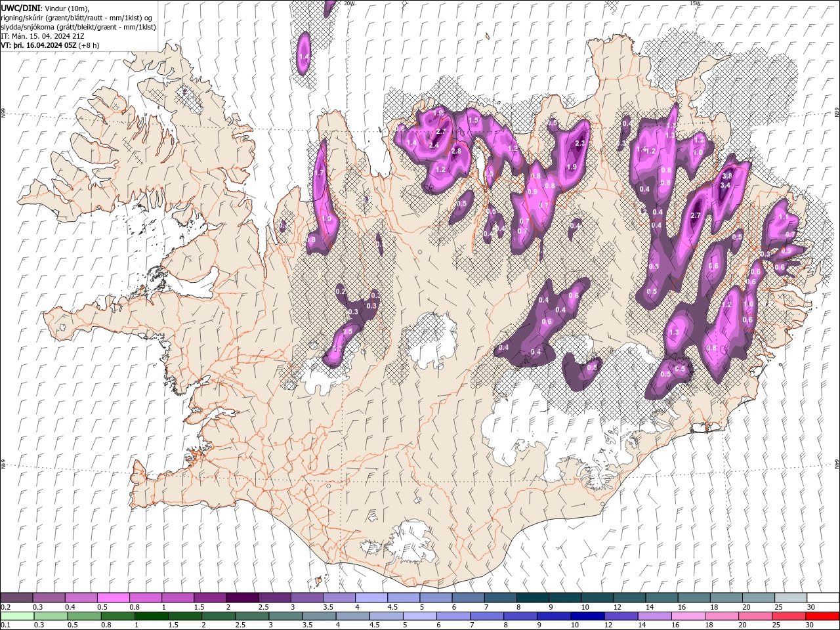This screenshot has height=630, width=840.
Task: Click the 1.7 snowfall value in the northwest
Action: pyautogui.click(x=320, y=173)
